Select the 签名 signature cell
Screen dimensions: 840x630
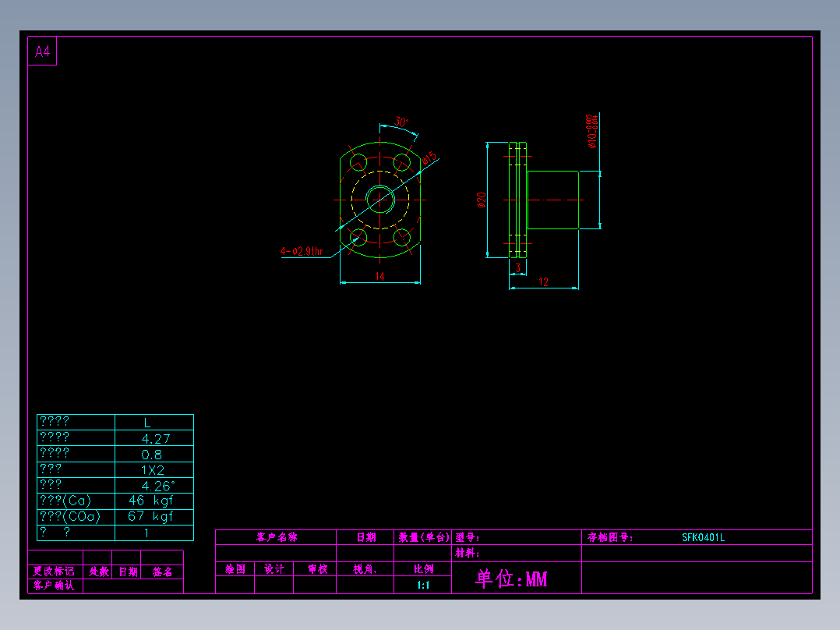point(162,572)
